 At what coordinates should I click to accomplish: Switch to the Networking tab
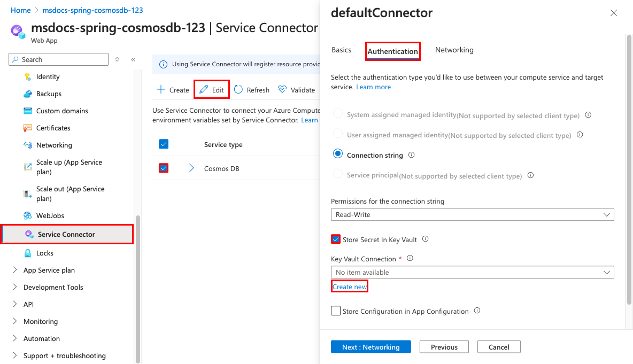point(454,50)
